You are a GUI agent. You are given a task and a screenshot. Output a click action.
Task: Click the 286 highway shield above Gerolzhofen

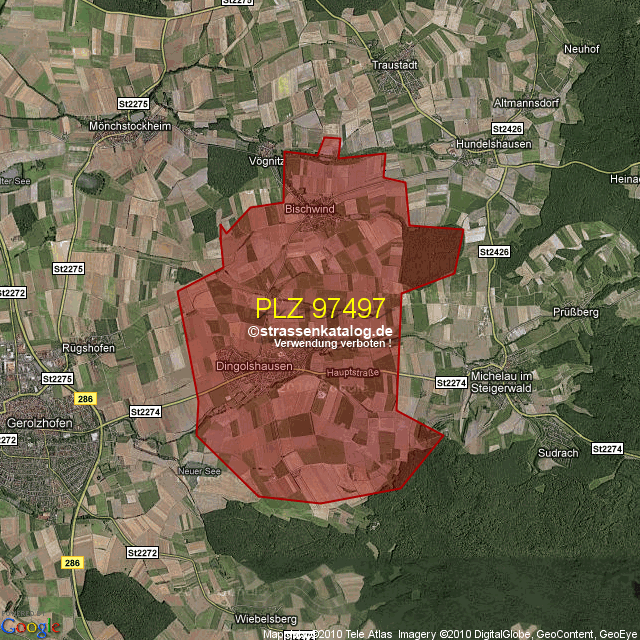[85, 398]
